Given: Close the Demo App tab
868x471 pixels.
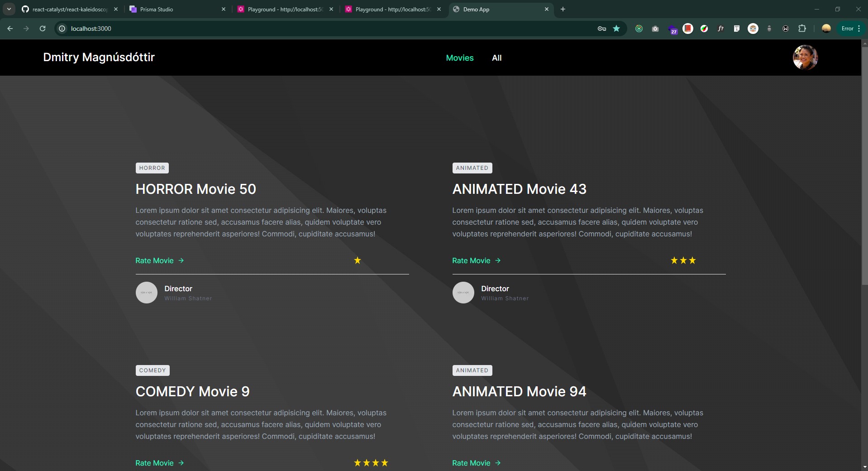Looking at the screenshot, I should click(547, 9).
